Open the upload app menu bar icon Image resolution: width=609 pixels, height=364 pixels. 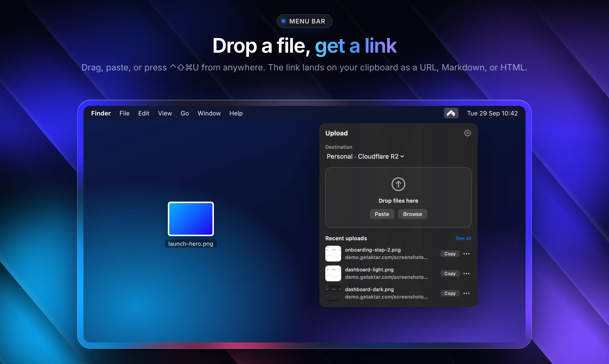(x=451, y=113)
